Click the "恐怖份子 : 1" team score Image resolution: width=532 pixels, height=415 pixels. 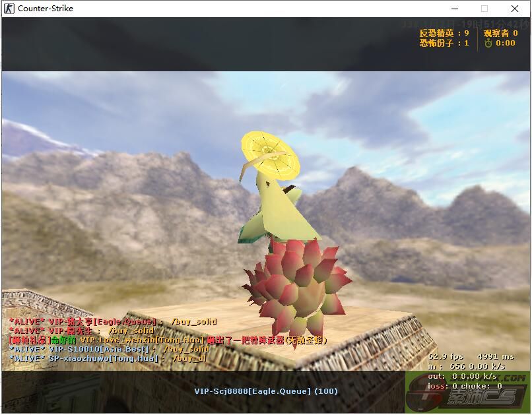(x=444, y=43)
